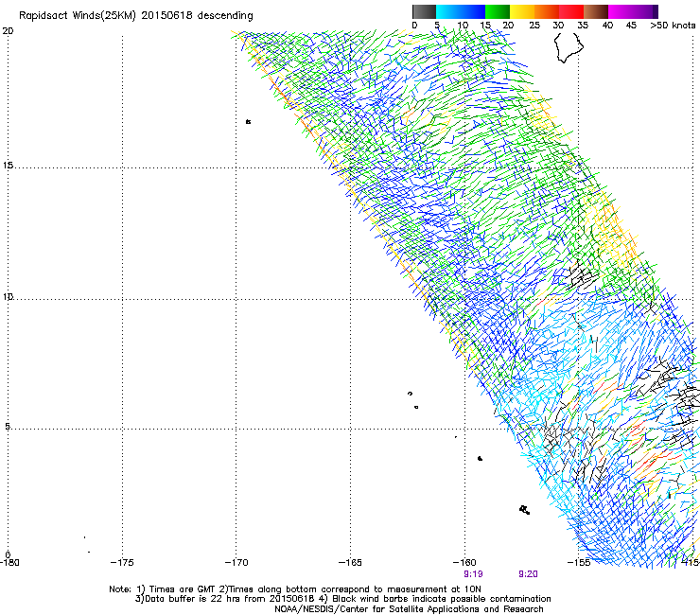Screen dimensions: 700x615
Task: Select the gray 0-5 knots legend swatch
Action: 424,11
